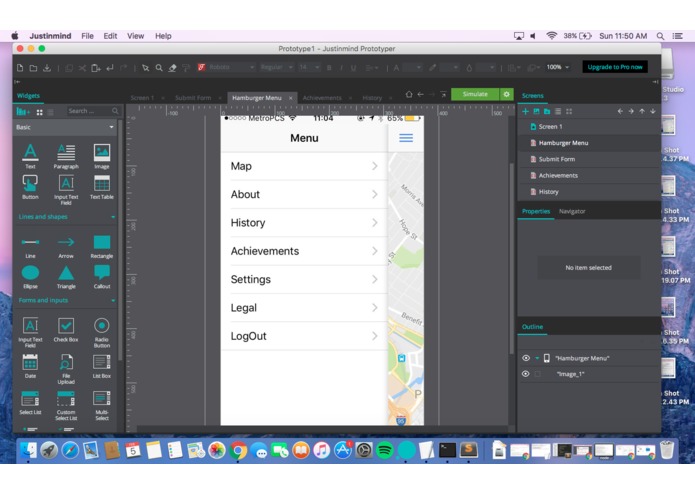Close the Hamburger Menu tab
The height and width of the screenshot is (494, 695).
point(291,98)
